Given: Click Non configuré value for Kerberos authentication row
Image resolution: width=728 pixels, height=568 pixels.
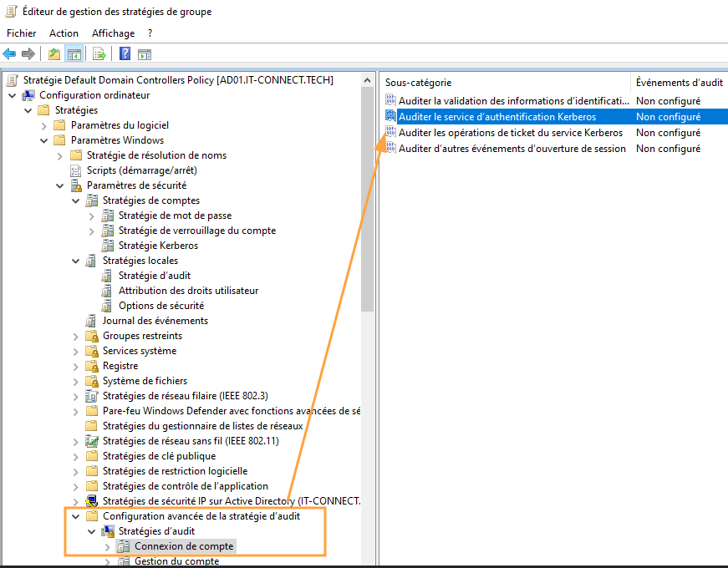Looking at the screenshot, I should (668, 116).
